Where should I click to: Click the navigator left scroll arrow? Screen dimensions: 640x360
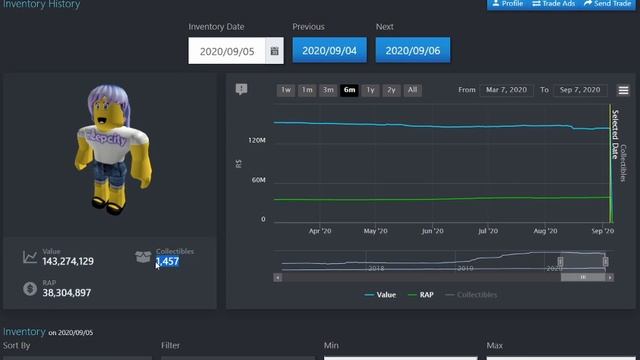click(x=278, y=278)
